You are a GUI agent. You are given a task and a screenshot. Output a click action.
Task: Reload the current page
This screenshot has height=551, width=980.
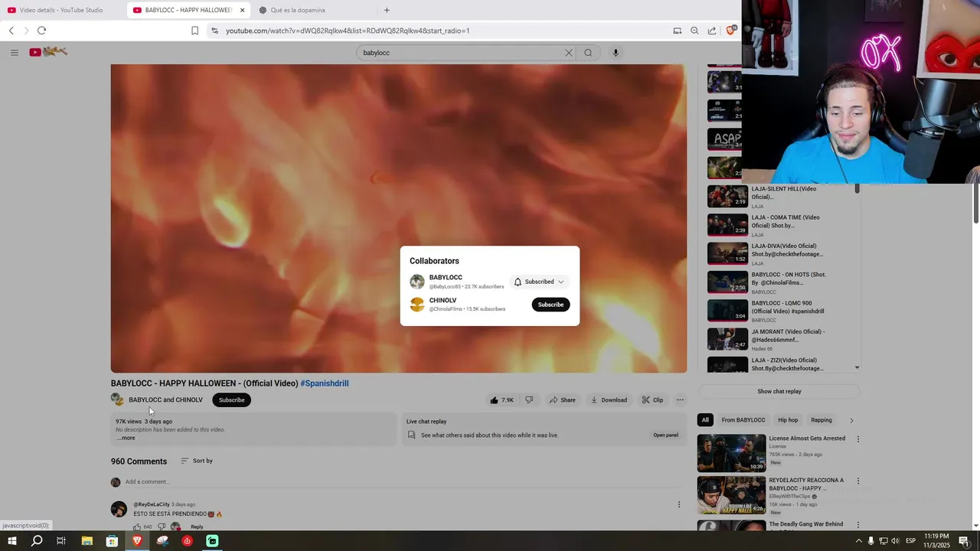click(41, 31)
